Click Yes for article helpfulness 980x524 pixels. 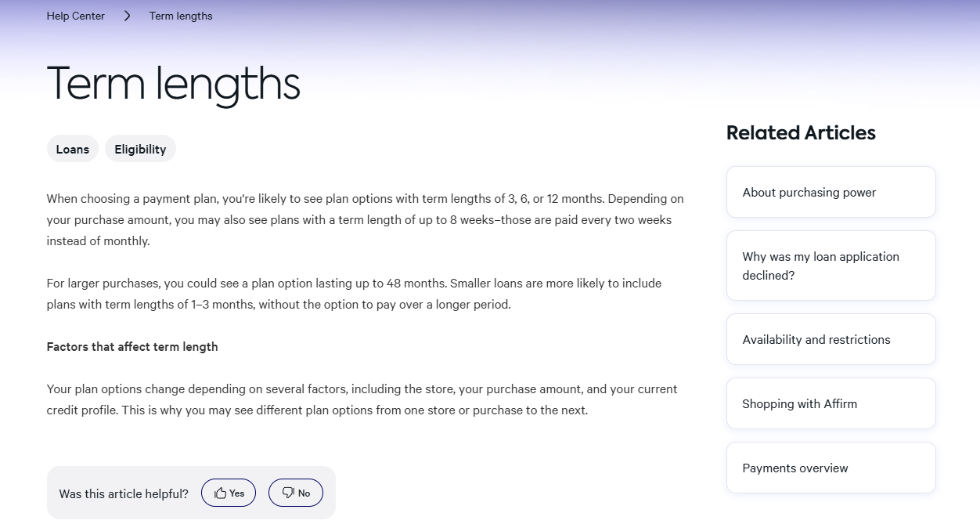[229, 492]
